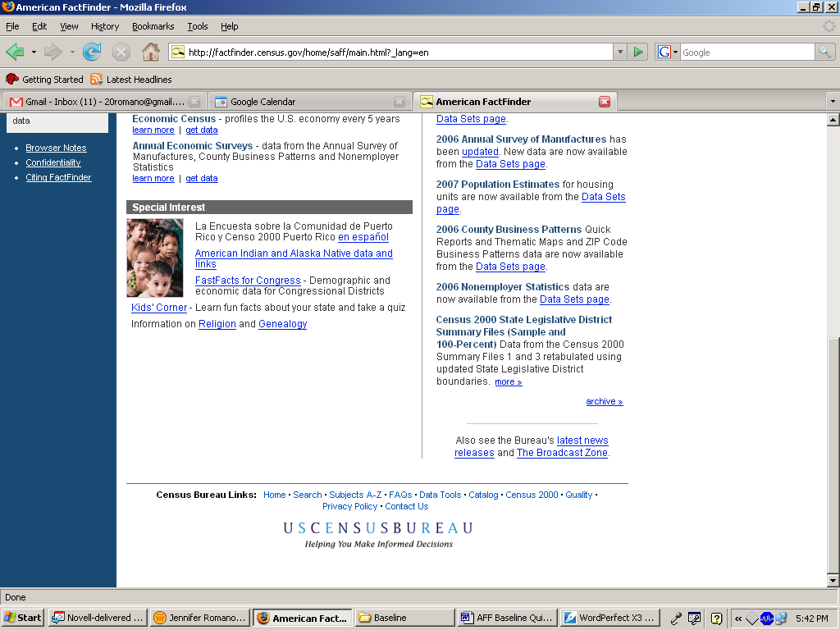
Task: Click the children photo thumbnail
Action: [155, 258]
